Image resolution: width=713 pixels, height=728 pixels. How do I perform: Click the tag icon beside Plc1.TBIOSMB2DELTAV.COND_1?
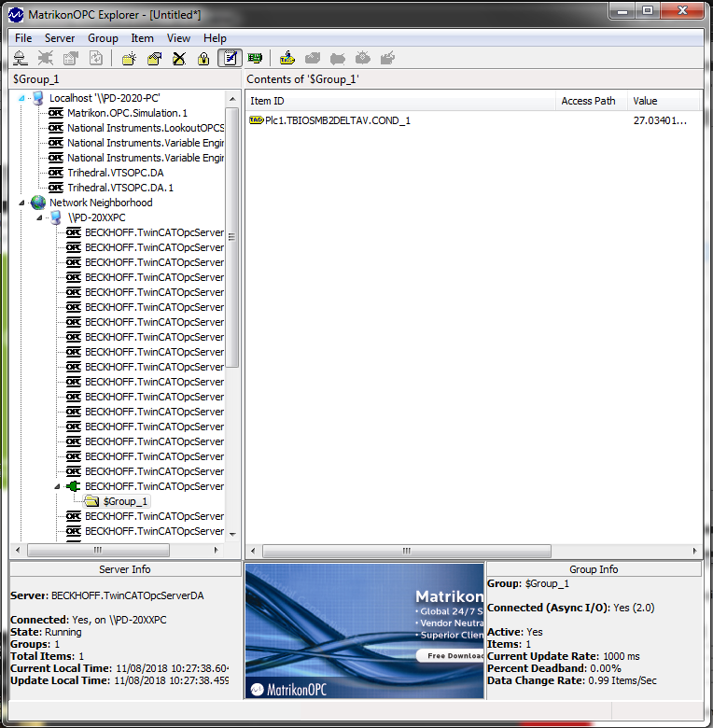(x=257, y=120)
